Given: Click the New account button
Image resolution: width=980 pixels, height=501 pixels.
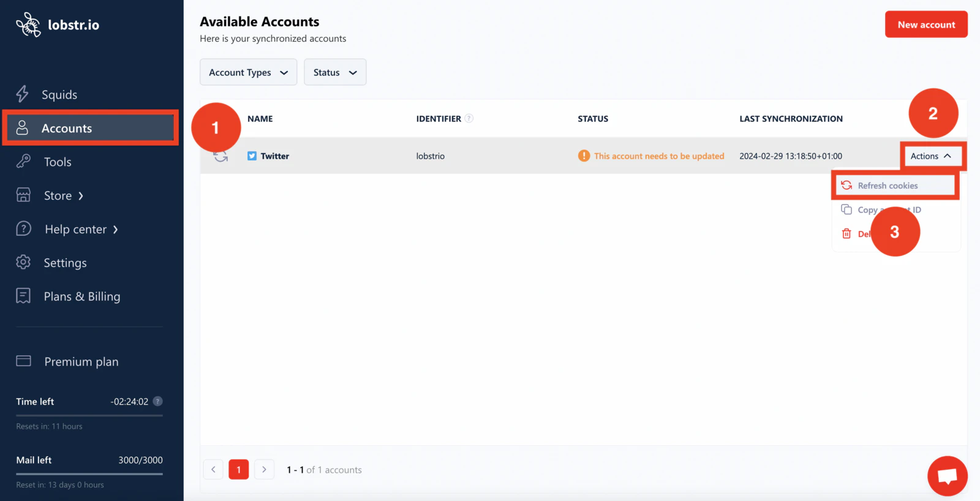Looking at the screenshot, I should [x=926, y=24].
